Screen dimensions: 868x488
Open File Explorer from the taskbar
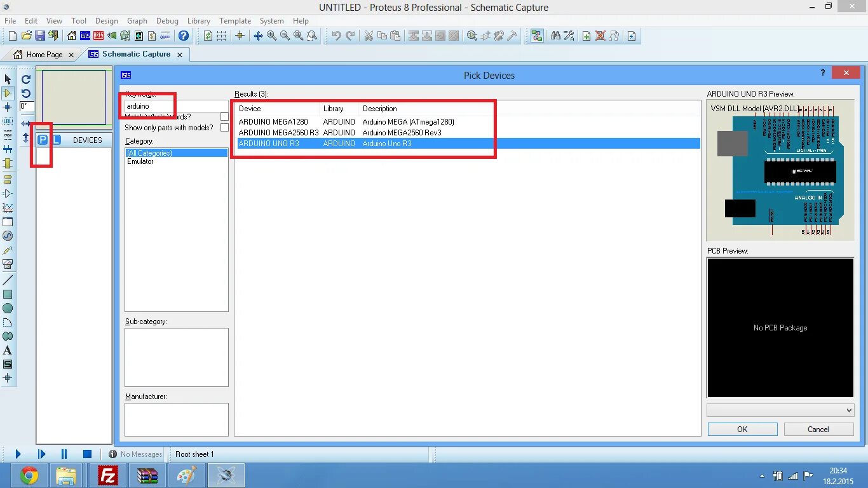[66, 475]
